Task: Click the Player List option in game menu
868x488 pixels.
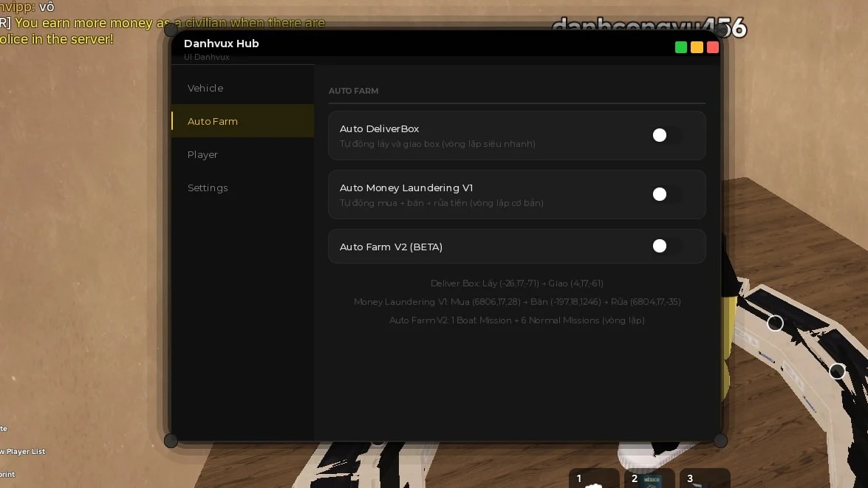Action: pos(23,452)
